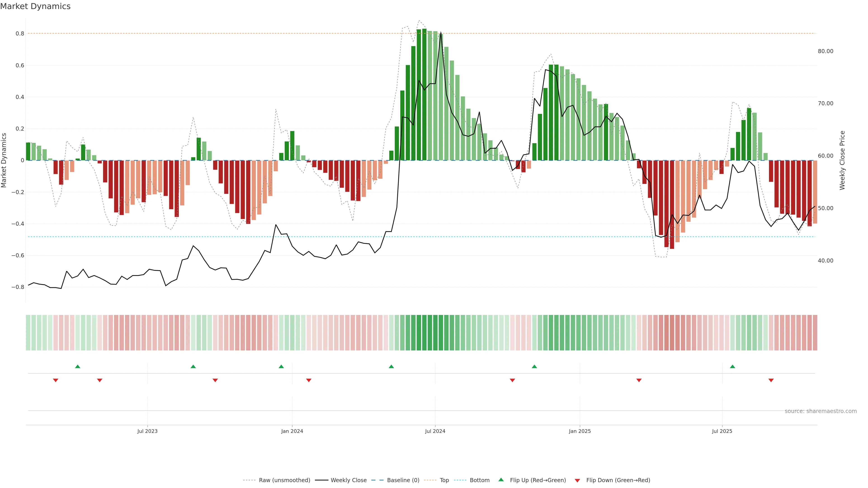The width and height of the screenshot is (868, 488).
Task: Click the Jan 2025 axis label
Action: [580, 431]
